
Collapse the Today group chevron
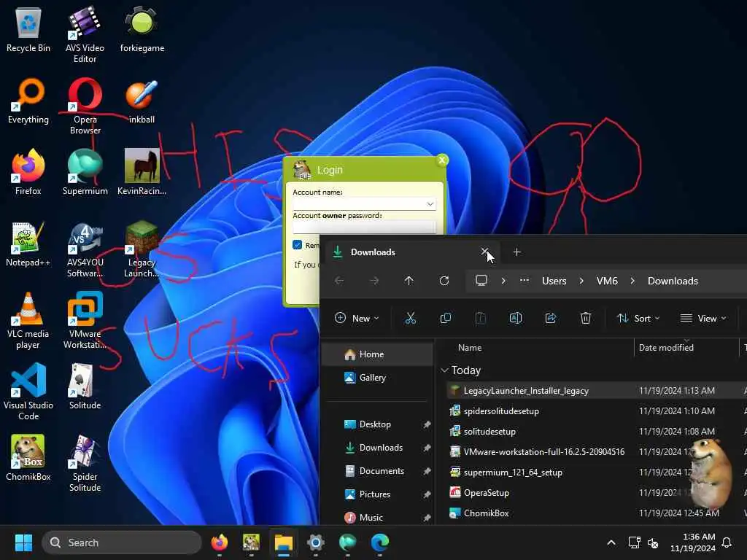click(444, 370)
